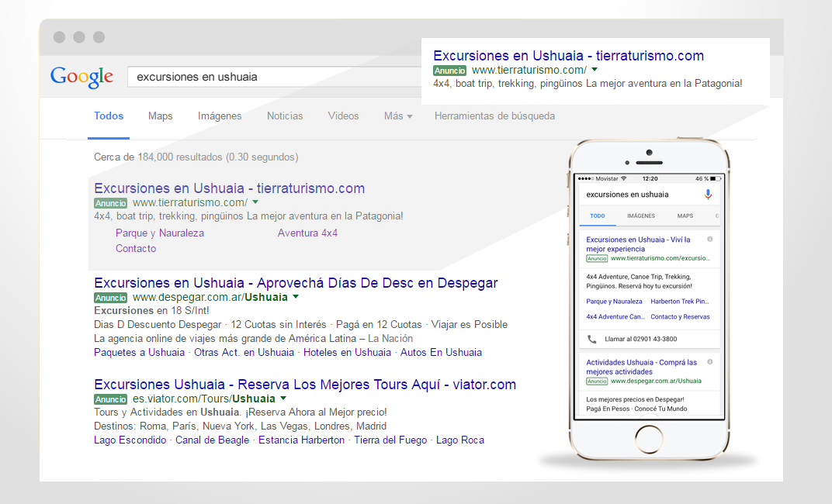Tap Llamar al 02901 43-3800
Image resolution: width=832 pixels, height=504 pixels.
coord(640,339)
